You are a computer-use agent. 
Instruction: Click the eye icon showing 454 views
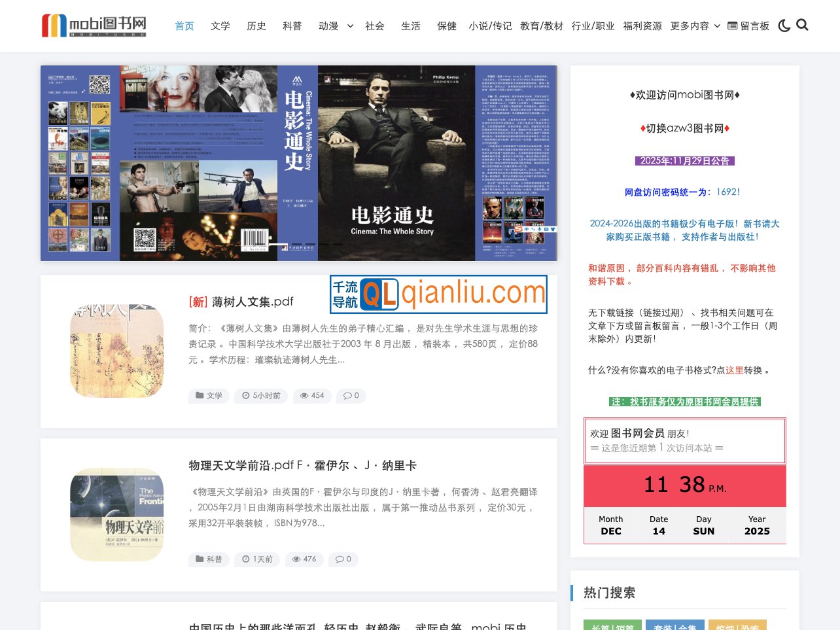tap(305, 395)
